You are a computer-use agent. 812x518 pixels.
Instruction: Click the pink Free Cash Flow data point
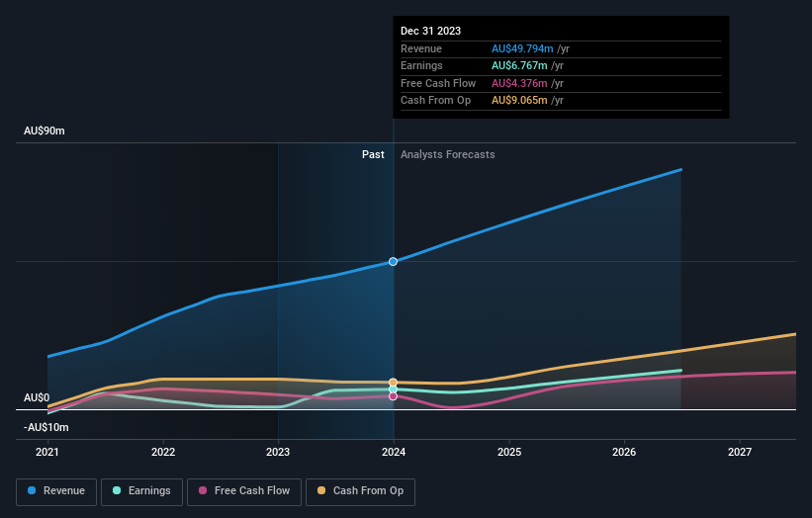[393, 396]
